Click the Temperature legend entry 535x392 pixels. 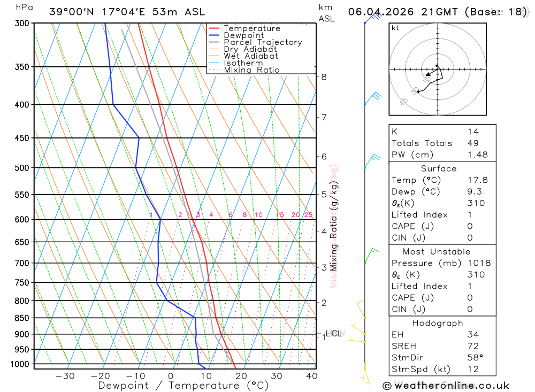click(x=244, y=28)
